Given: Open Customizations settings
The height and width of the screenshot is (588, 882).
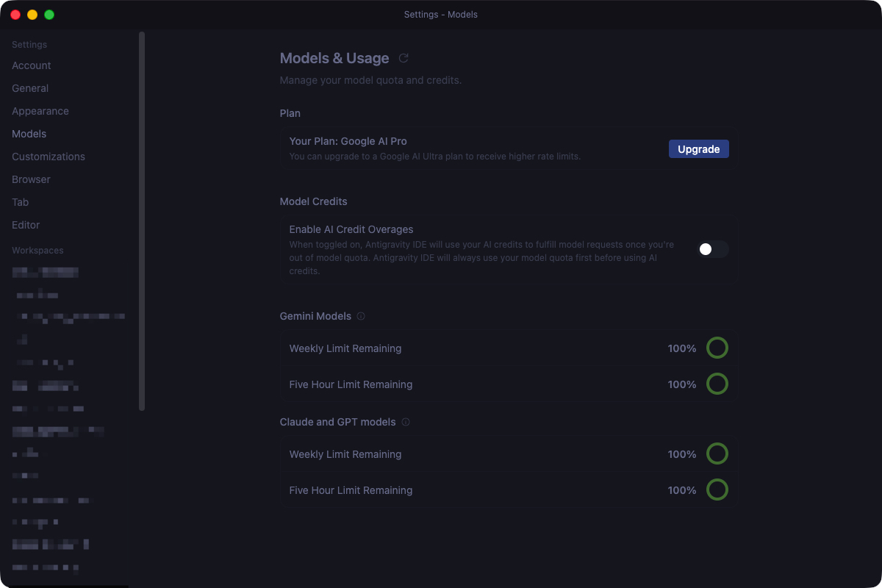Looking at the screenshot, I should pyautogui.click(x=49, y=157).
